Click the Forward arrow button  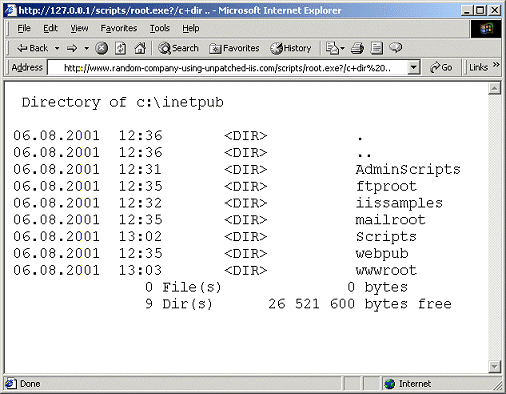(x=72, y=48)
